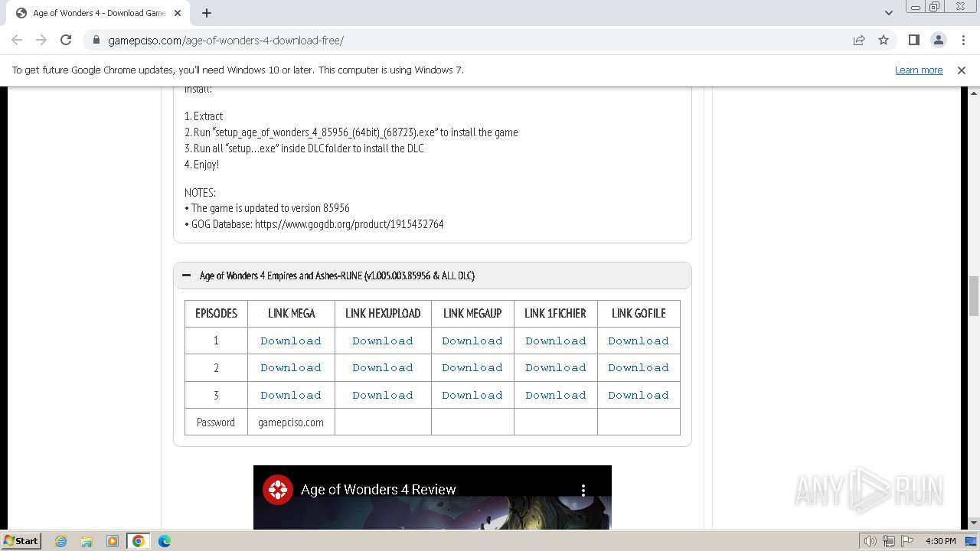Image resolution: width=980 pixels, height=551 pixels.
Task: Select the Age of Wonders 4 tab
Action: click(x=98, y=13)
